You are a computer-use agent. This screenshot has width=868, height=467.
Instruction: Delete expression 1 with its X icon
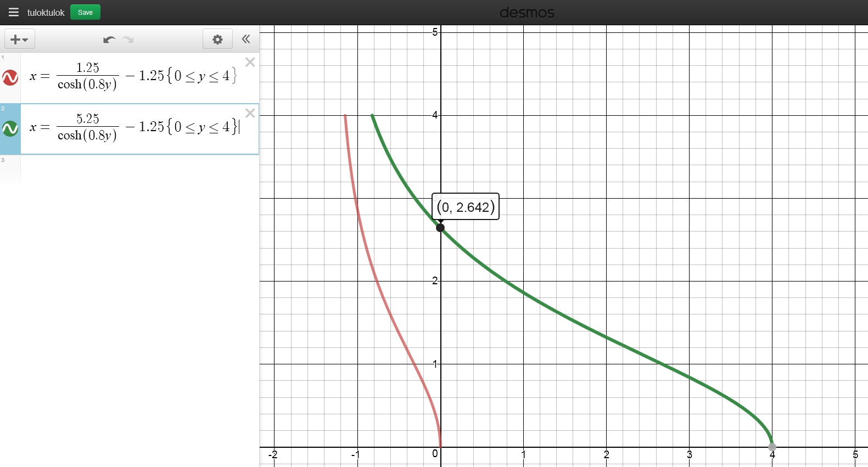click(x=250, y=63)
